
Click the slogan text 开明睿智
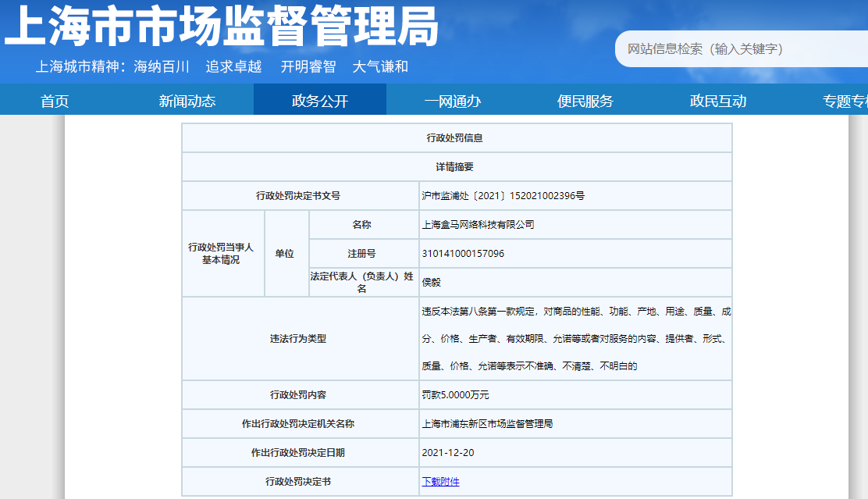click(308, 66)
